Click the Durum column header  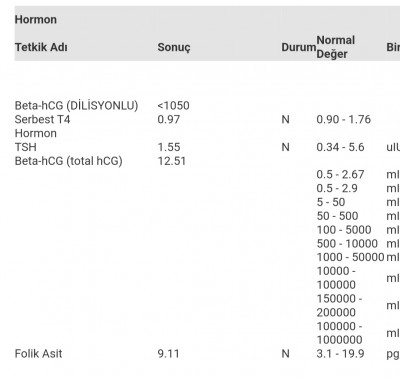pyautogui.click(x=298, y=47)
